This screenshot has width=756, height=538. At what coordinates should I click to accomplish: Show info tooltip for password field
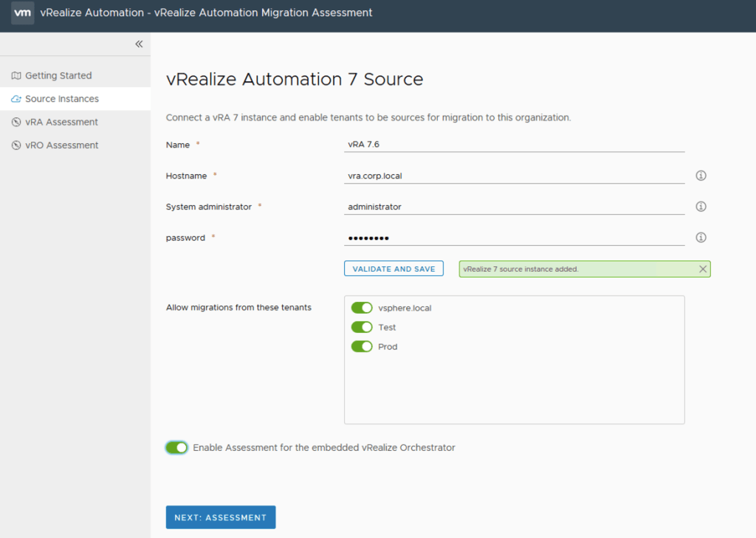(701, 238)
